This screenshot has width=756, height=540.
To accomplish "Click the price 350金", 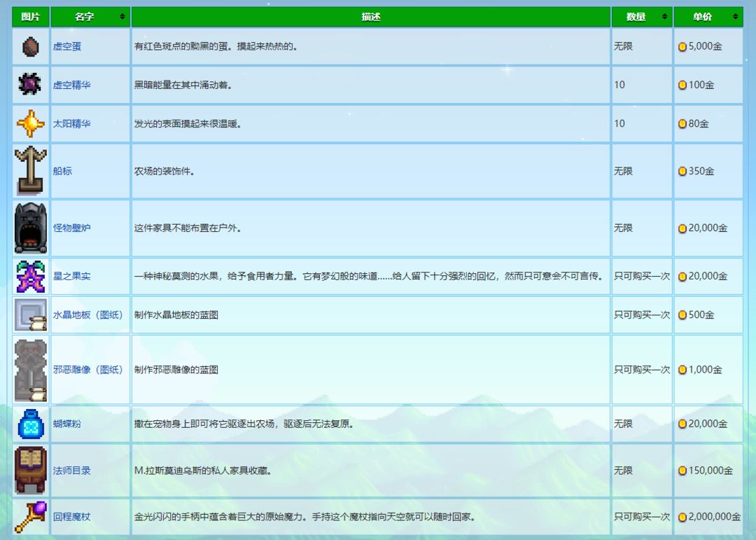I will [701, 171].
